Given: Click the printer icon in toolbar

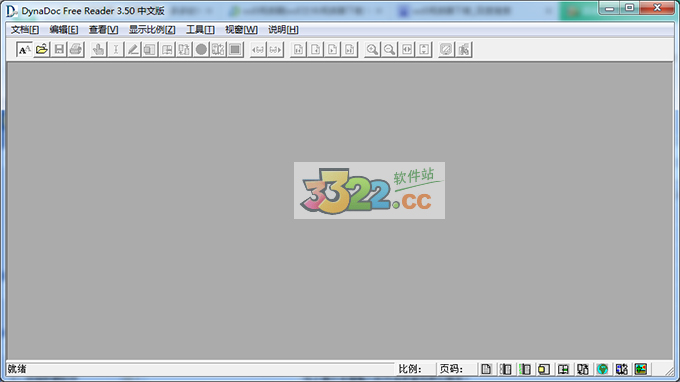Looking at the screenshot, I should click(76, 49).
